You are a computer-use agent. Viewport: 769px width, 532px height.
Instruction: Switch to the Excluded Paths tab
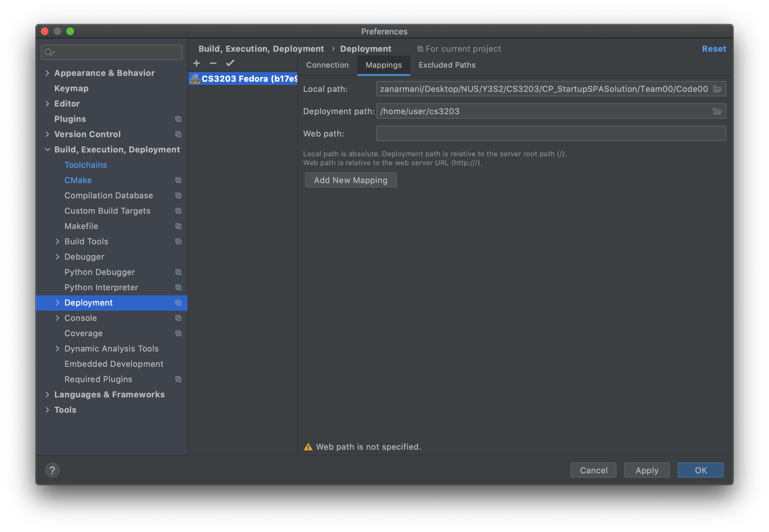pyautogui.click(x=447, y=64)
